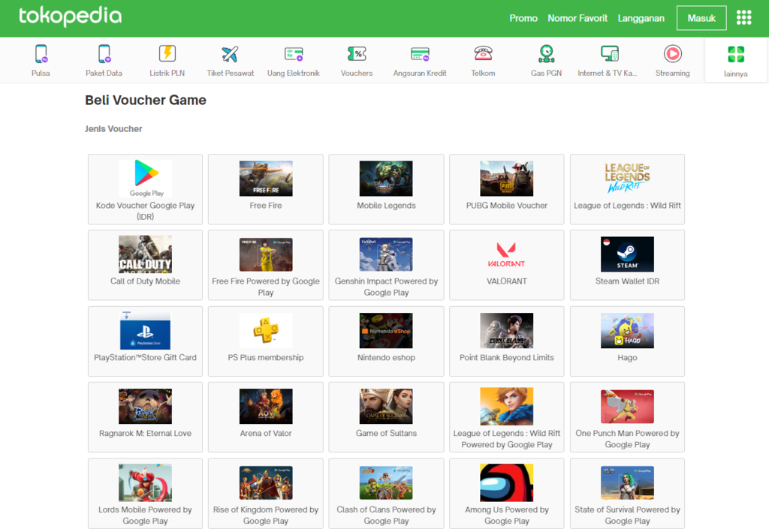Open the Promo menu item
Screen dimensions: 769x532
coord(523,18)
